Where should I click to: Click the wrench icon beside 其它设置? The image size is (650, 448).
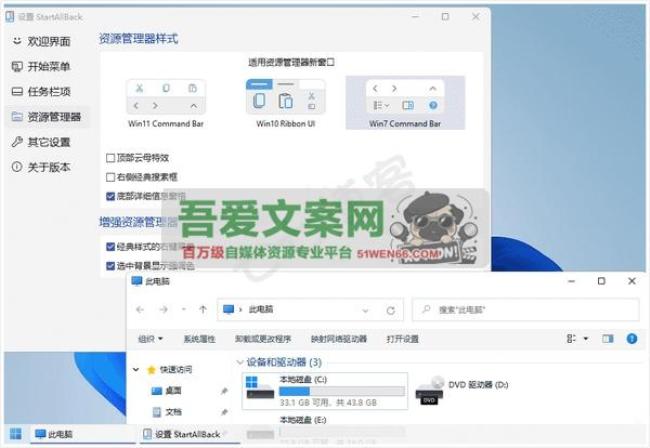[17, 142]
